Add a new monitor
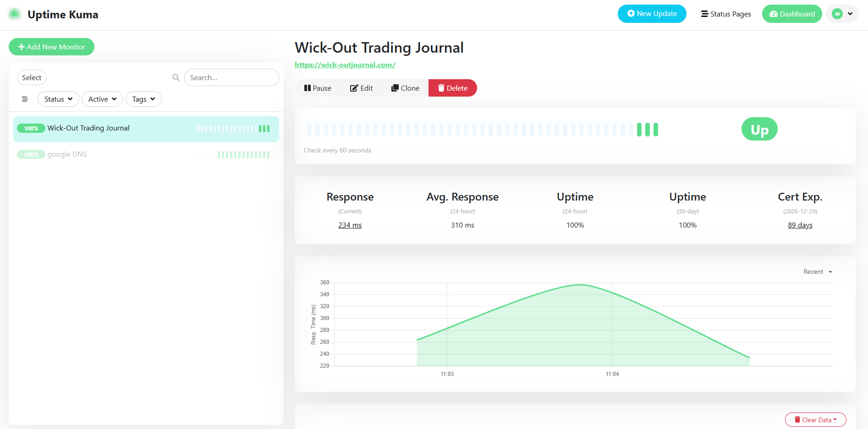 [51, 47]
